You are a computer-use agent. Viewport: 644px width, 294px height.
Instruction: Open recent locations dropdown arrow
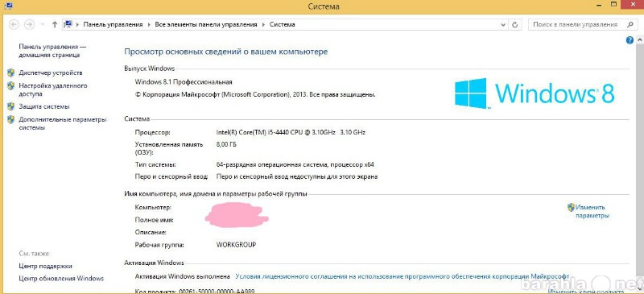pos(43,25)
